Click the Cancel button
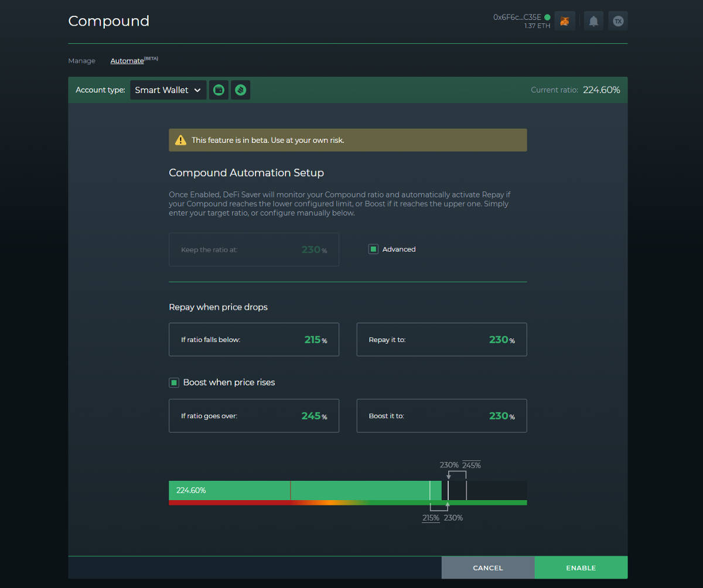Image resolution: width=703 pixels, height=588 pixels. pyautogui.click(x=488, y=568)
